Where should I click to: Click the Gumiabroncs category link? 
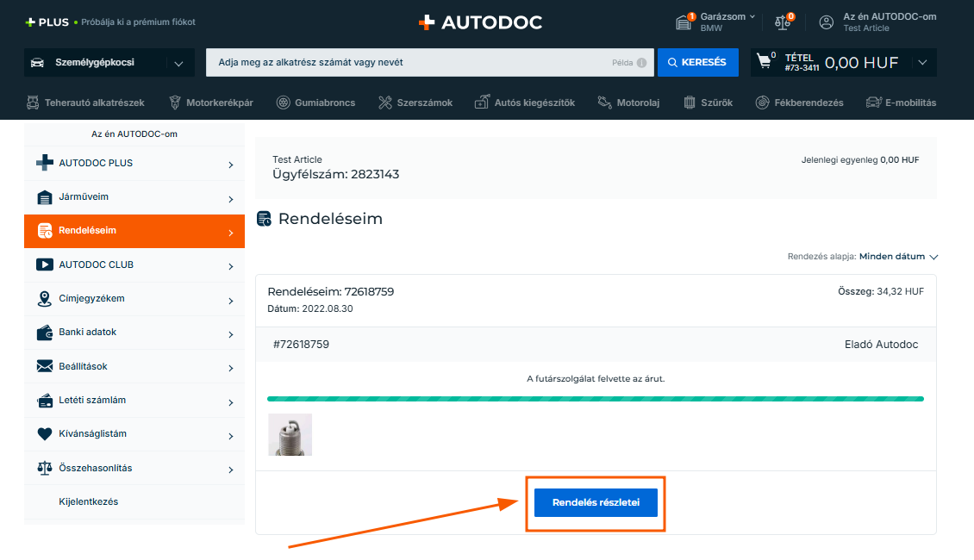pos(316,103)
